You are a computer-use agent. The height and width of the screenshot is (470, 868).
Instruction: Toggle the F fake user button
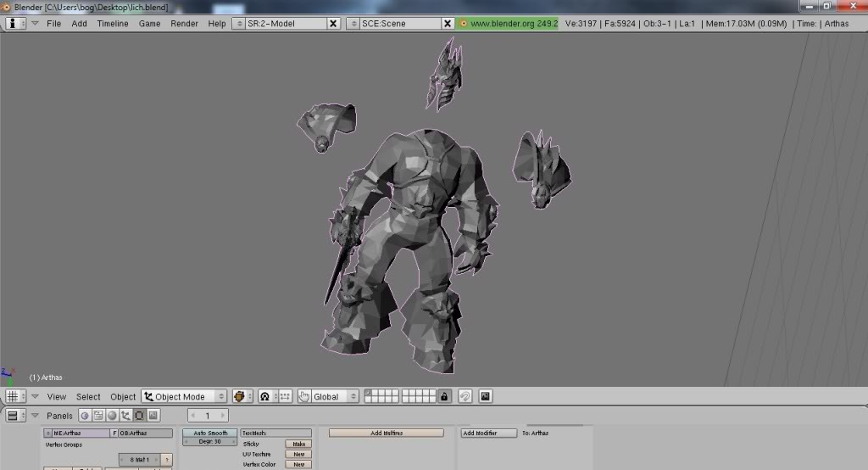(x=114, y=433)
